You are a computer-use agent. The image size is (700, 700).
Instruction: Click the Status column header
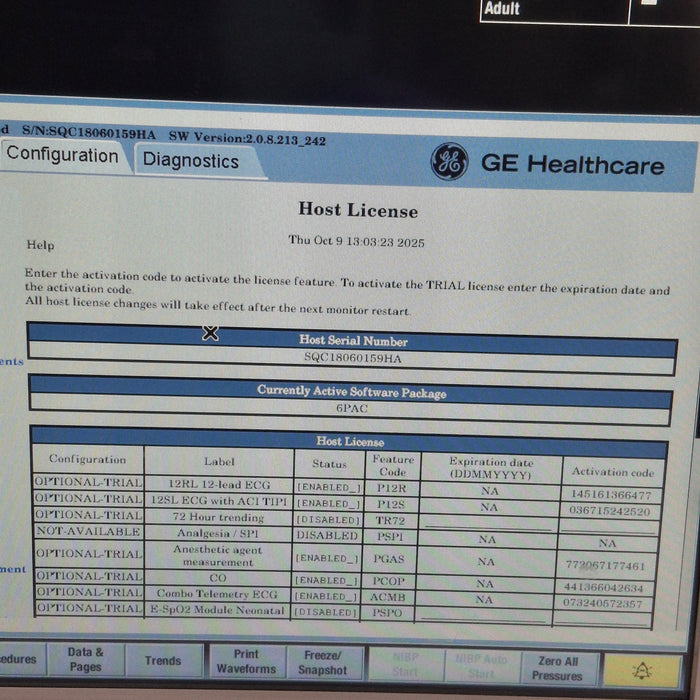(x=329, y=464)
